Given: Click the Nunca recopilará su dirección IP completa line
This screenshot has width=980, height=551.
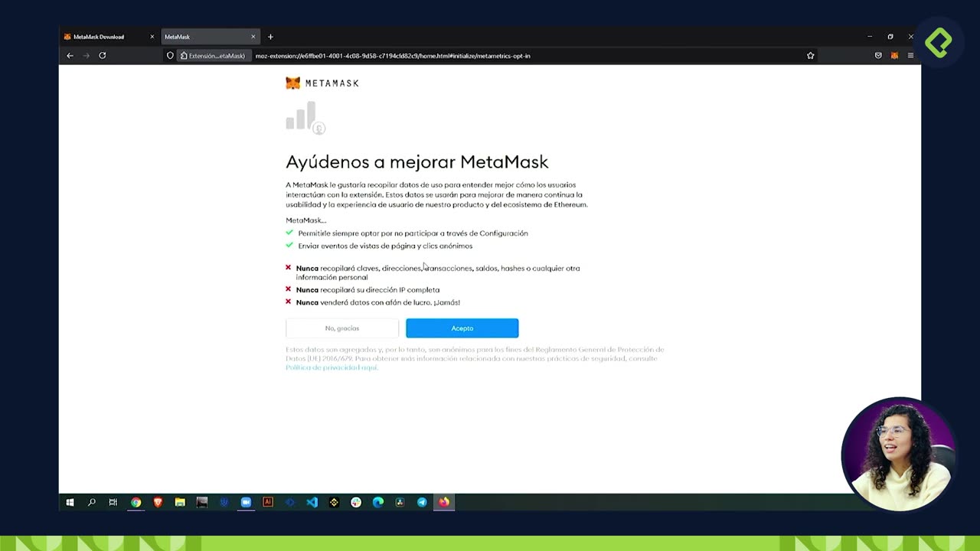Looking at the screenshot, I should click(x=367, y=290).
